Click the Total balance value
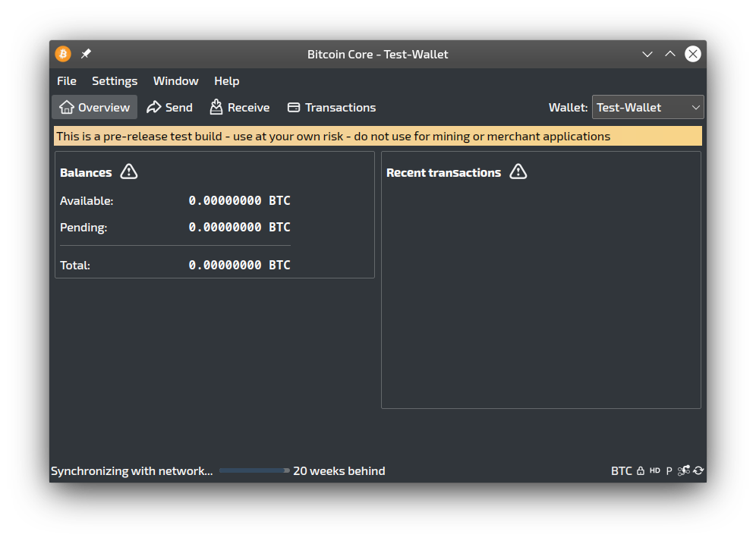This screenshot has height=541, width=756. (x=239, y=266)
